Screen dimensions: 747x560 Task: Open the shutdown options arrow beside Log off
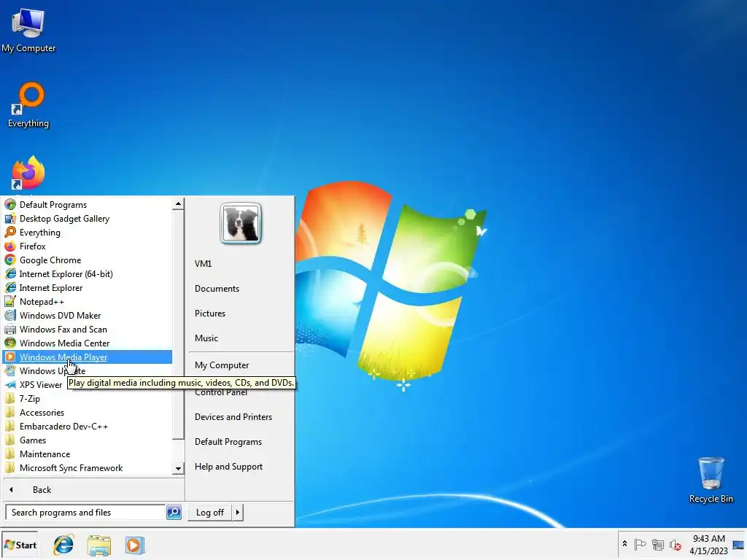[237, 513]
